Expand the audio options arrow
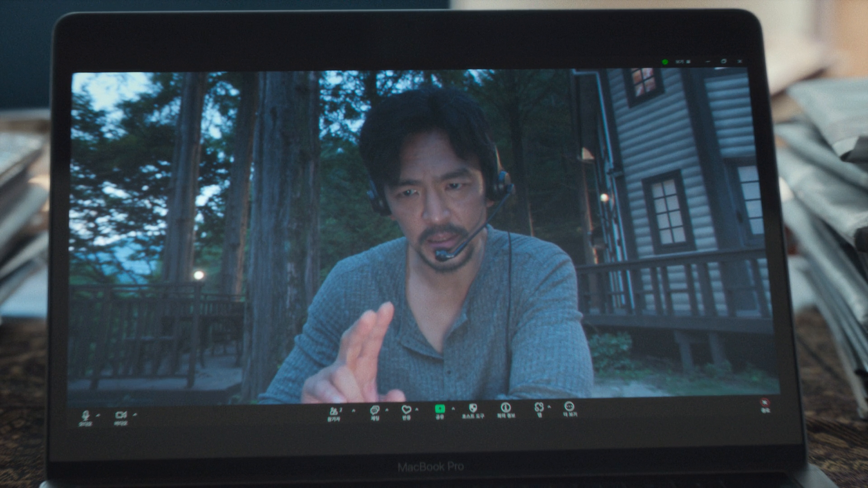This screenshot has height=488, width=868. (99, 415)
